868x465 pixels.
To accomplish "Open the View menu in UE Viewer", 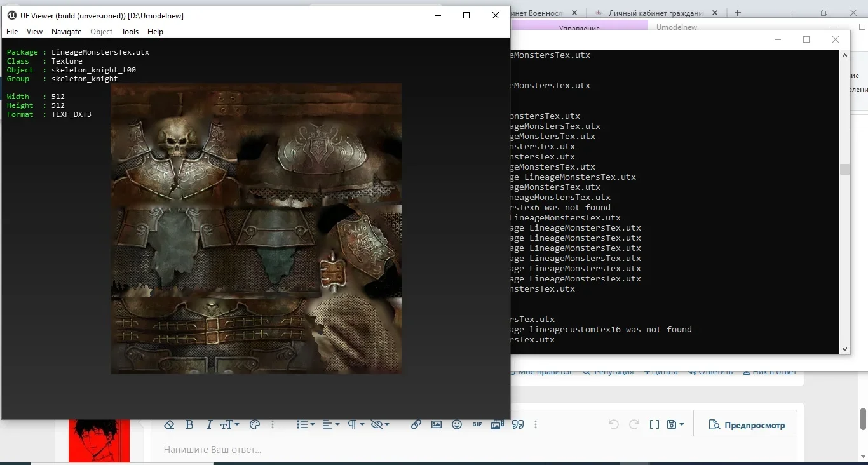I will (34, 32).
